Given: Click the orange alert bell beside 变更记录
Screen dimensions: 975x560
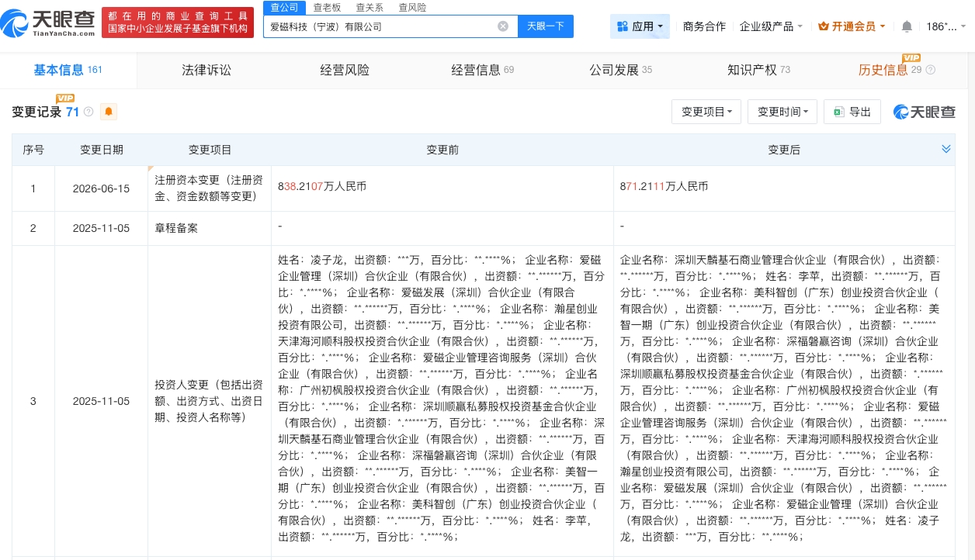Looking at the screenshot, I should (109, 112).
